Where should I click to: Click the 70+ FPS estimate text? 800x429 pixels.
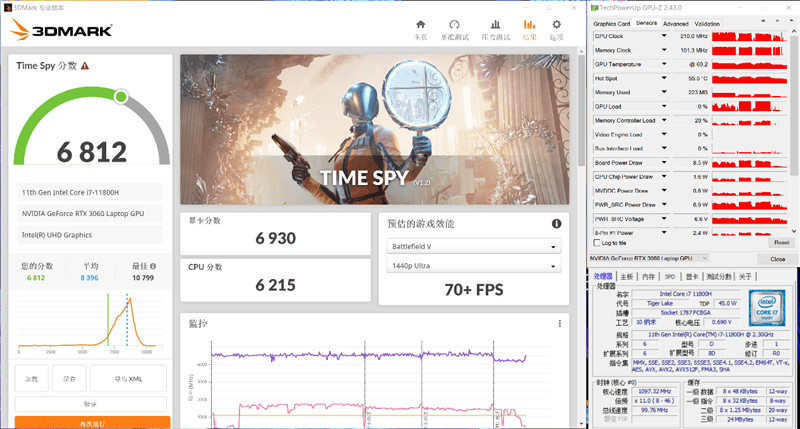tap(473, 290)
